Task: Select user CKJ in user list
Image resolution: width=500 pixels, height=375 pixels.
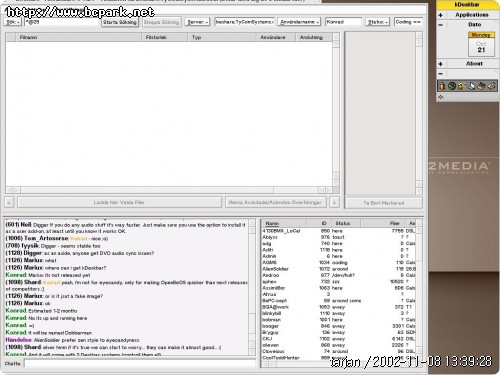Action: (x=339, y=339)
